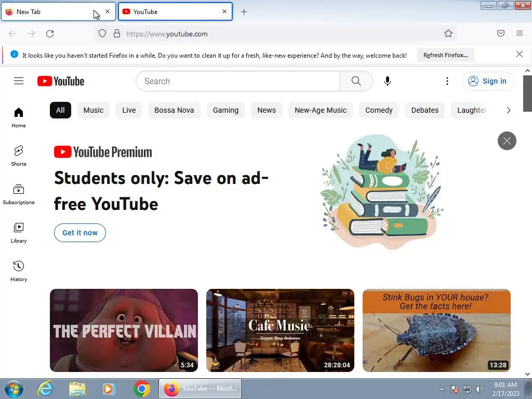Go to Home in sidebar
The width and height of the screenshot is (532, 399).
pyautogui.click(x=19, y=117)
